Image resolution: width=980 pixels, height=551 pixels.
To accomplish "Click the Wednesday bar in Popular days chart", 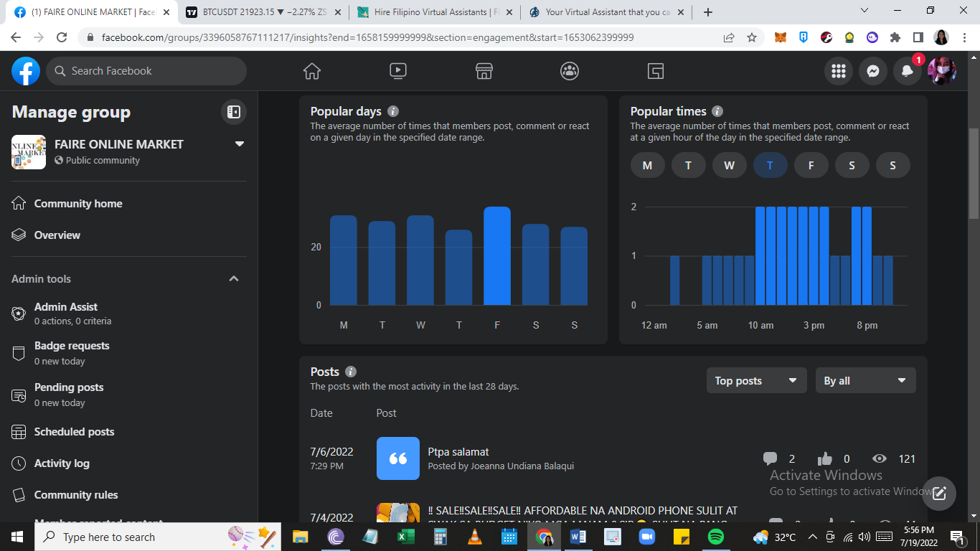I will [420, 260].
